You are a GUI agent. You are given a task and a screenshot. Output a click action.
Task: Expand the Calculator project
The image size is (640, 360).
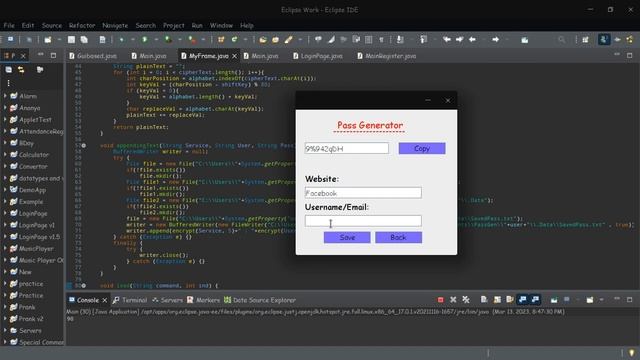[x=5, y=155]
